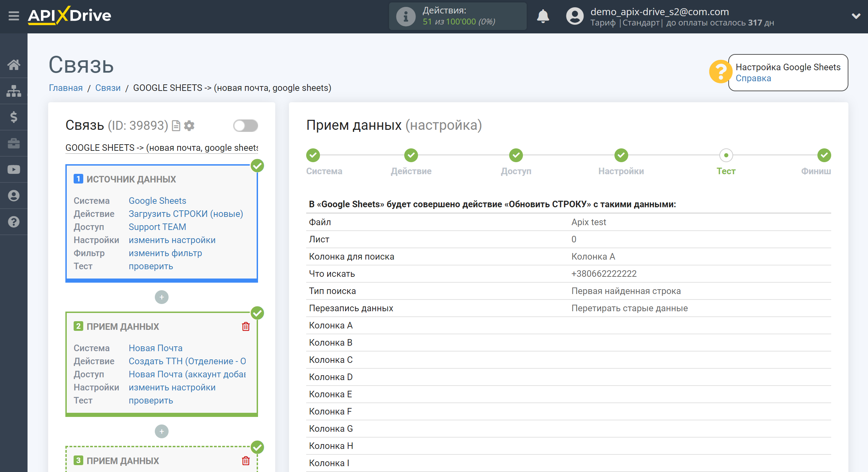
Task: Open connections sitemap sidebar icon
Action: [14, 91]
